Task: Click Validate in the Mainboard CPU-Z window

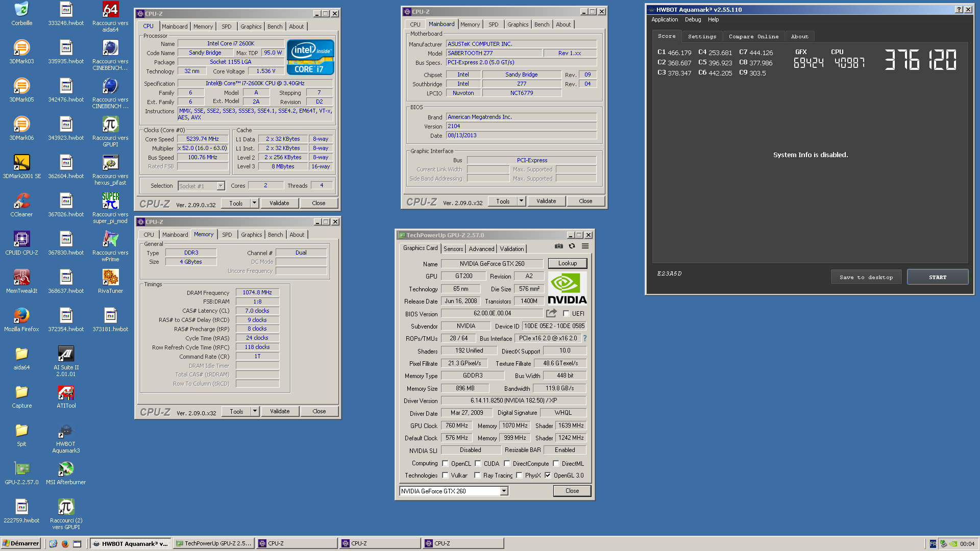Action: (546, 201)
